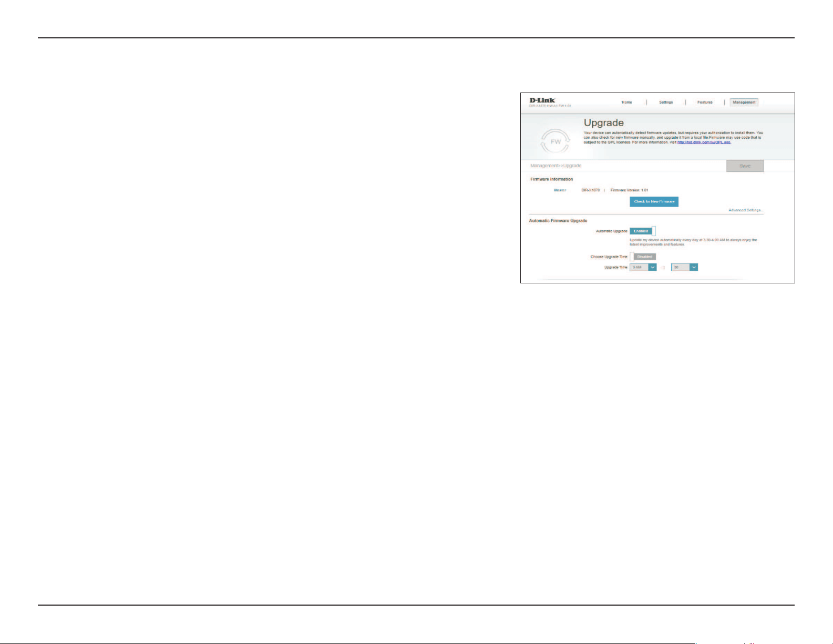
Task: Toggle the Automatic Upgrade switch
Action: coord(643,231)
